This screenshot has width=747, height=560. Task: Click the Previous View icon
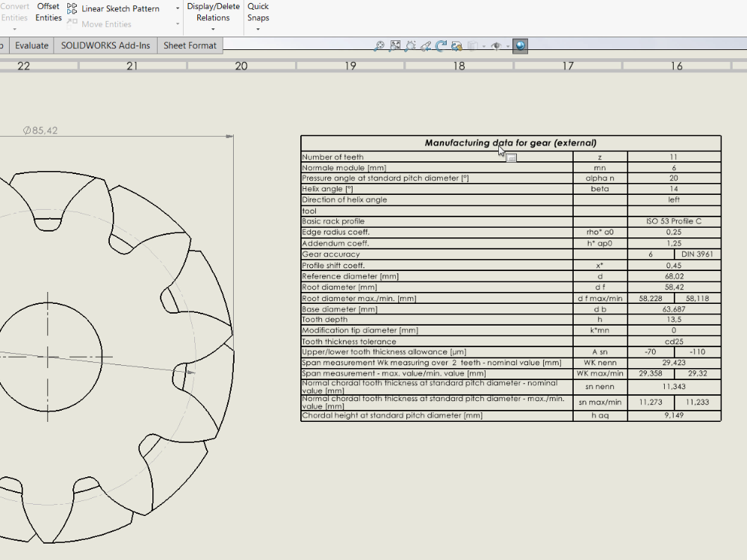tap(426, 46)
